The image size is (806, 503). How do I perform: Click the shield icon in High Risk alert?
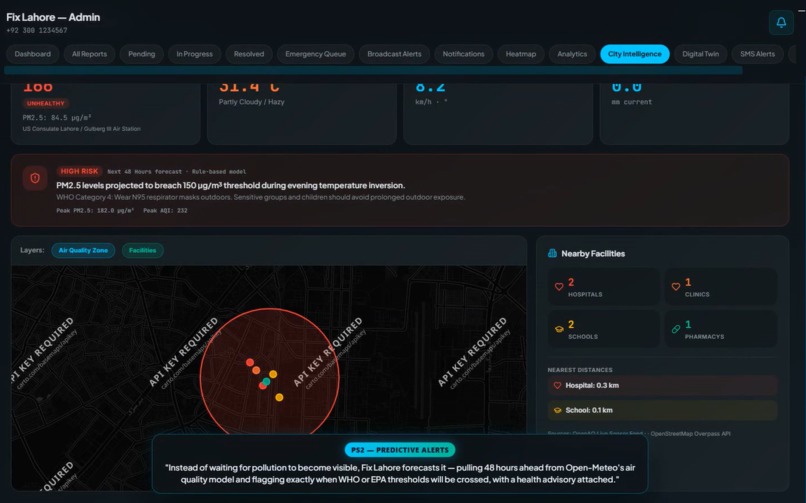pos(35,178)
